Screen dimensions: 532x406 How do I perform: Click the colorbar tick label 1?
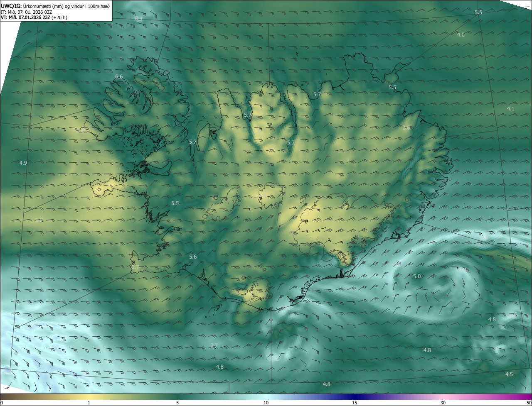(89, 403)
